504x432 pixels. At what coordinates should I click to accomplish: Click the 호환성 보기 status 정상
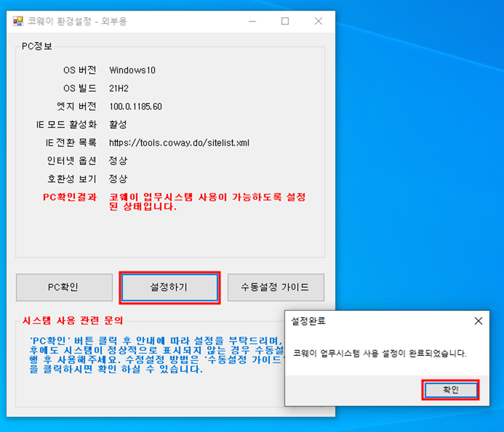[118, 179]
